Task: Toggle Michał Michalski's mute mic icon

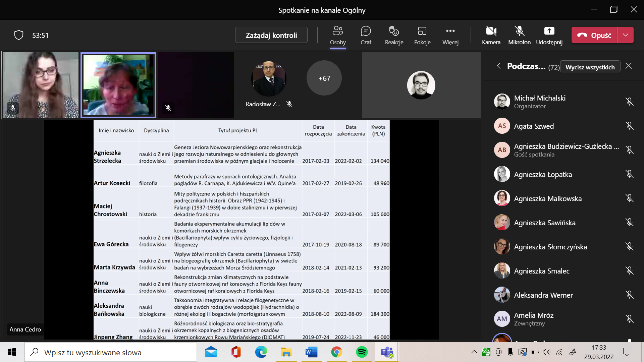Action: [629, 102]
